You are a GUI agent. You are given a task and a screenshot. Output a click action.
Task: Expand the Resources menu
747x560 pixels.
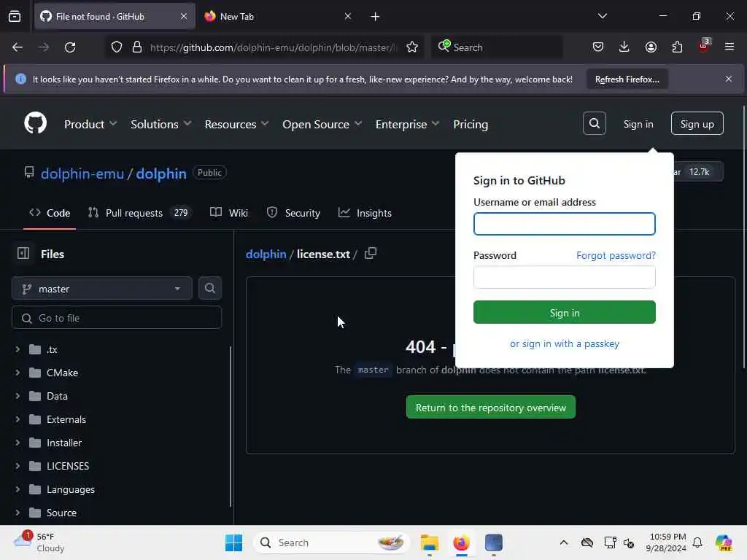click(236, 124)
